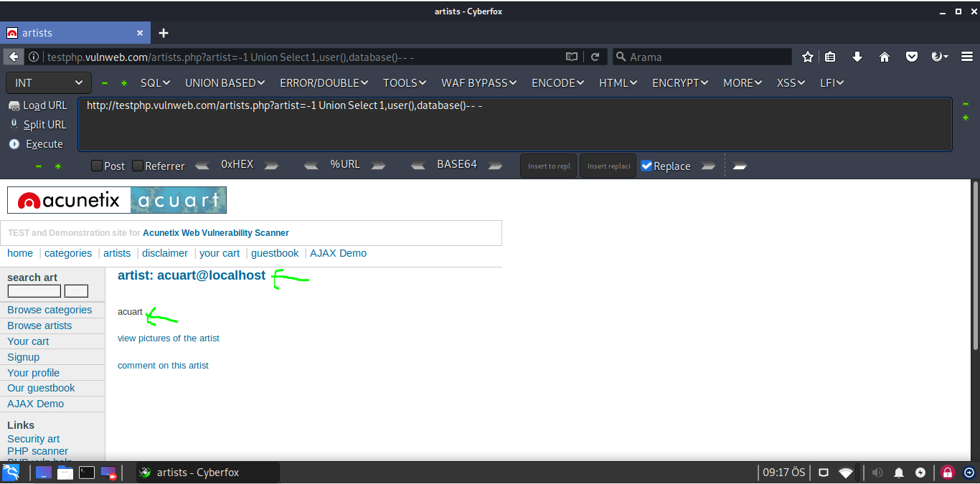Viewport: 980px width, 484px height.
Task: Expand the TOOLS menu
Action: tap(405, 83)
